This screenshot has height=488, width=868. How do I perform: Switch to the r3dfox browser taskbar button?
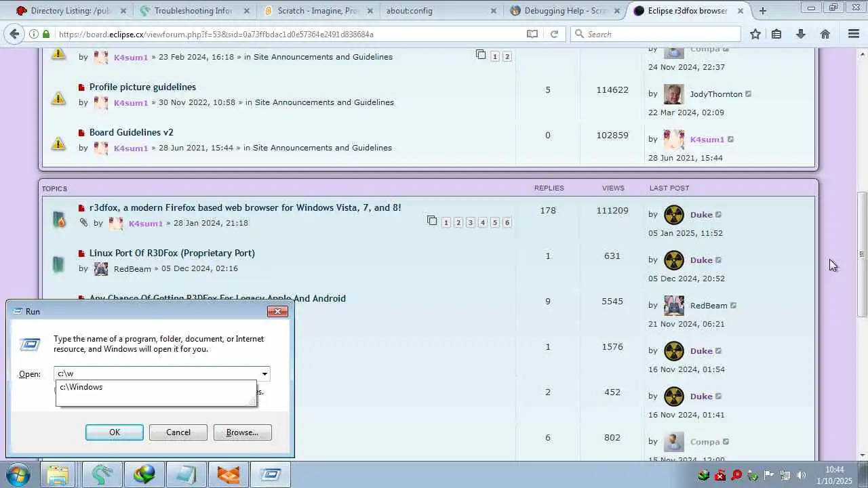[228, 474]
